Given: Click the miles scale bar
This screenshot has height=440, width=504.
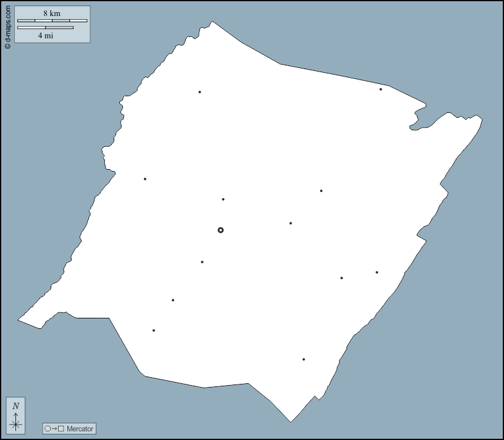Looking at the screenshot, I should click(45, 28).
